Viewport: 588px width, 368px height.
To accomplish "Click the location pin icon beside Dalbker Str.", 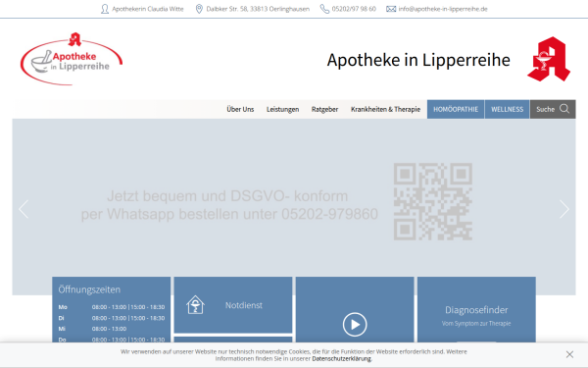I will [199, 9].
